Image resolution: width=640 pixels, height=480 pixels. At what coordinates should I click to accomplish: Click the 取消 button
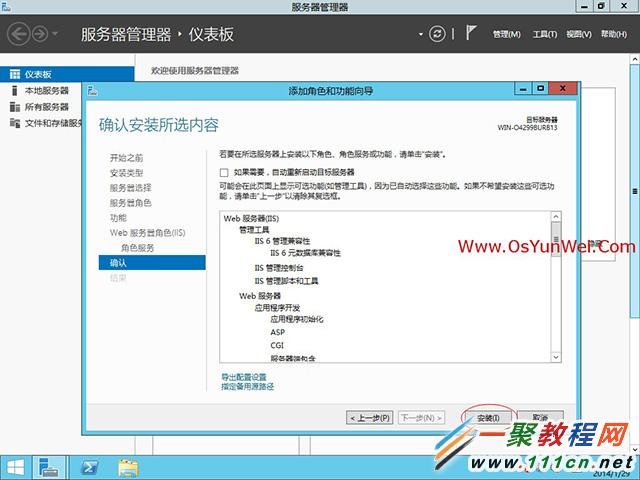[x=540, y=418]
